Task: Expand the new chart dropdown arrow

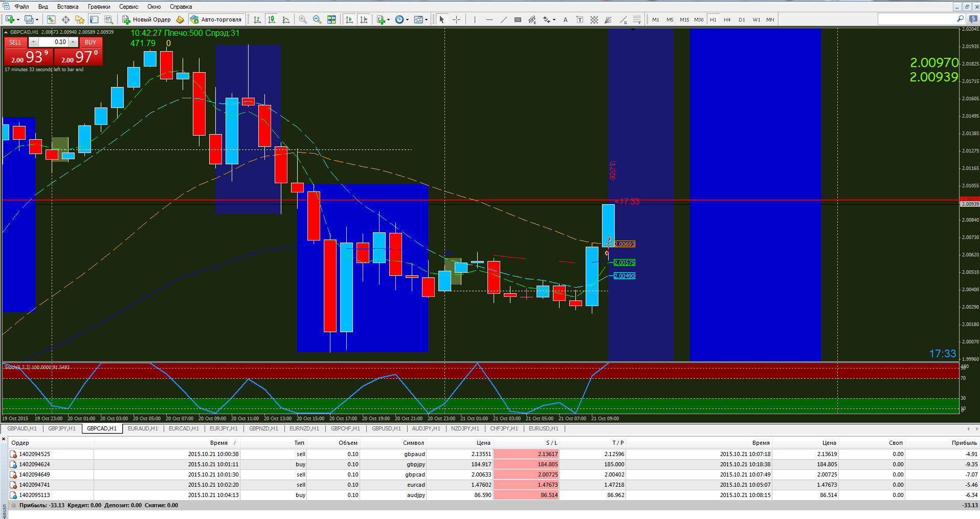Action: click(x=18, y=19)
